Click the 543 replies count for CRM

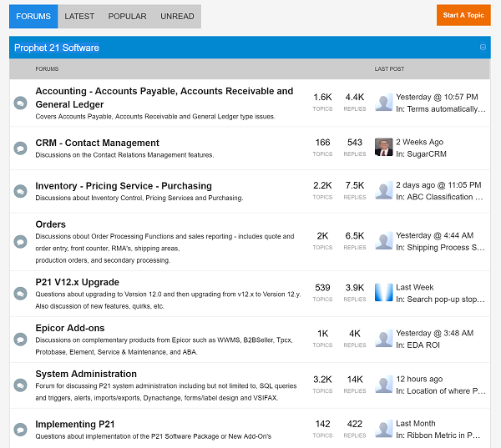(x=355, y=143)
